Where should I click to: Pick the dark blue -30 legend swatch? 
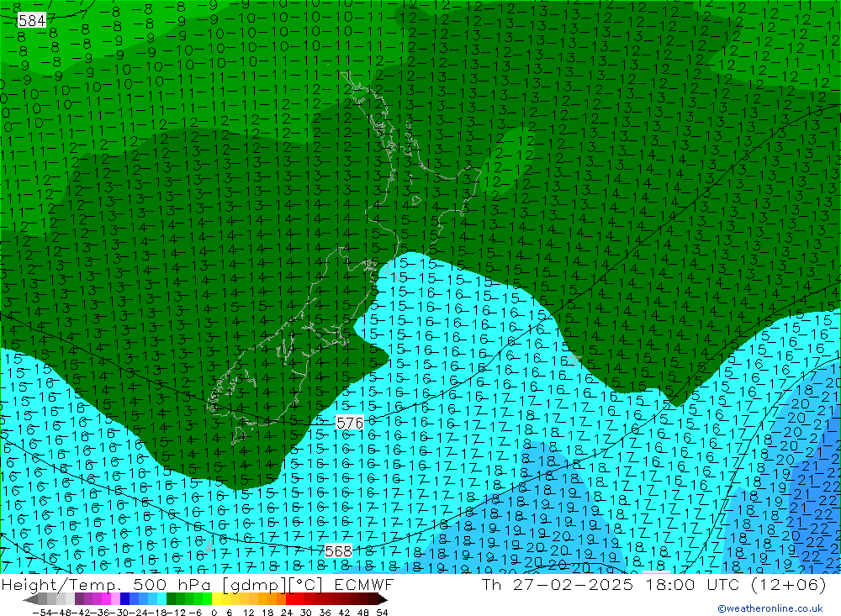pyautogui.click(x=124, y=599)
